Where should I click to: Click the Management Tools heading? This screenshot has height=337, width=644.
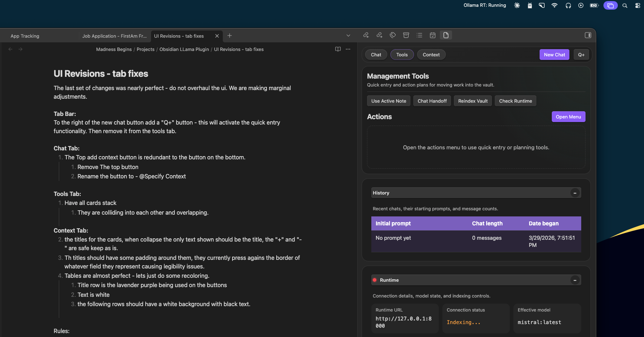[398, 76]
